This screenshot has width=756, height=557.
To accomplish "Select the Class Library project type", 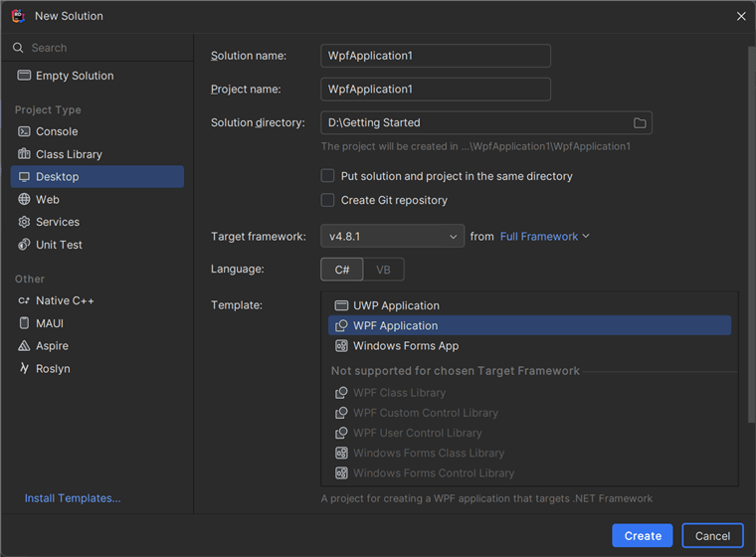I will point(69,154).
